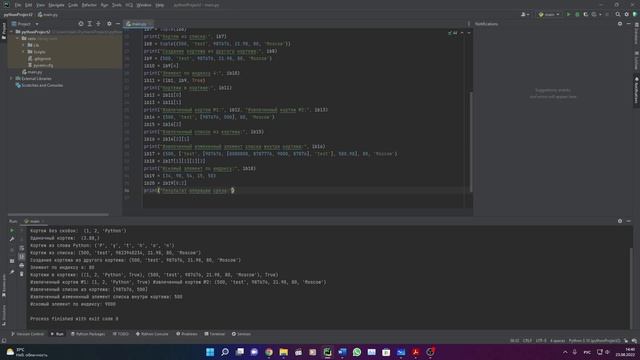Open Project panel gear options
The height and width of the screenshot is (360, 640).
pyautogui.click(x=109, y=24)
